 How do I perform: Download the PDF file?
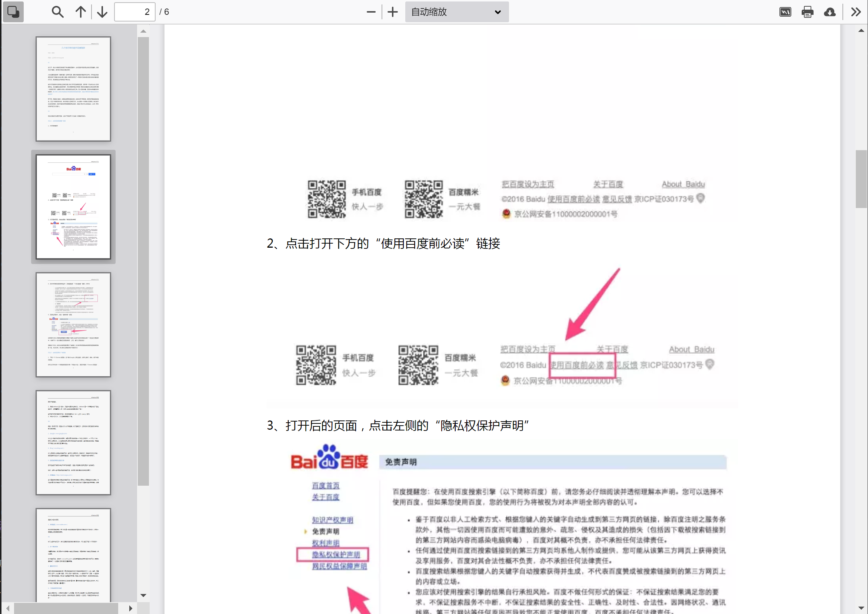(830, 12)
